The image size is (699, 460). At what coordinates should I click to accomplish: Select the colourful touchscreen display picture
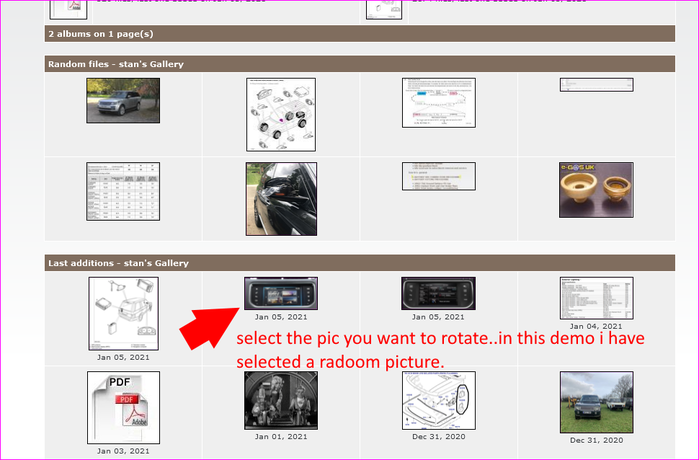(x=281, y=293)
